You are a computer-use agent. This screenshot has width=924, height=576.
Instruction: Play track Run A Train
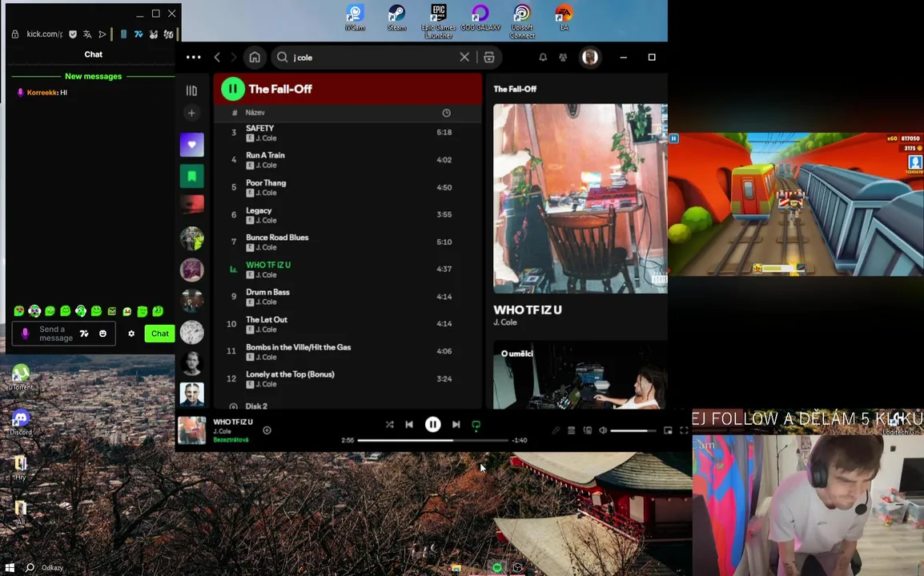click(348, 160)
